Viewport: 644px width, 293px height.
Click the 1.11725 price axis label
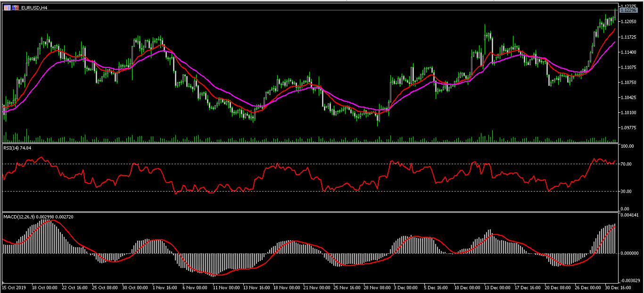[628, 37]
